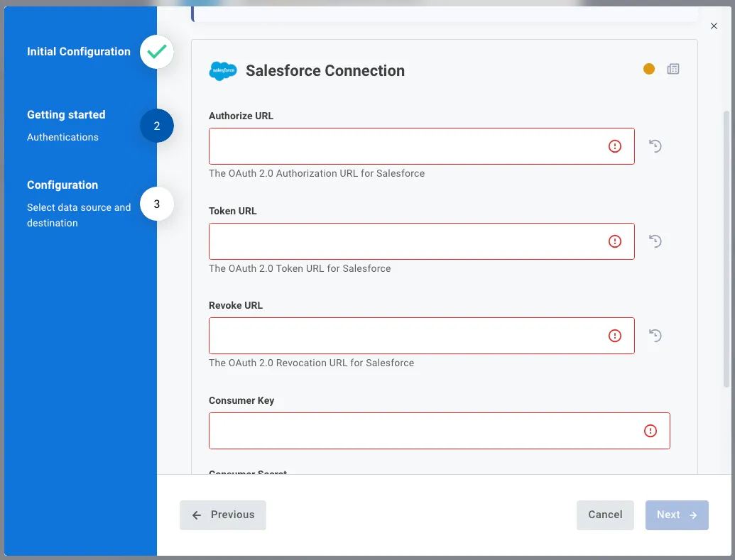The image size is (735, 560).
Task: Click the orange connection status indicator
Action: tap(649, 69)
